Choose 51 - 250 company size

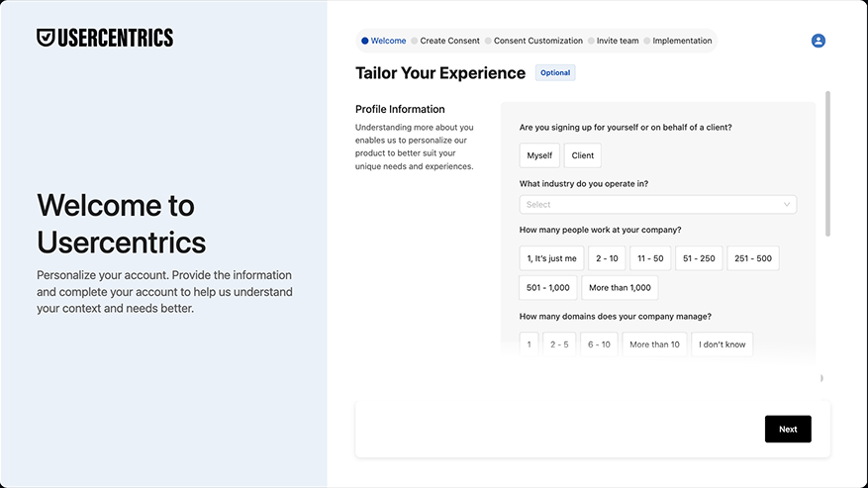pos(699,258)
